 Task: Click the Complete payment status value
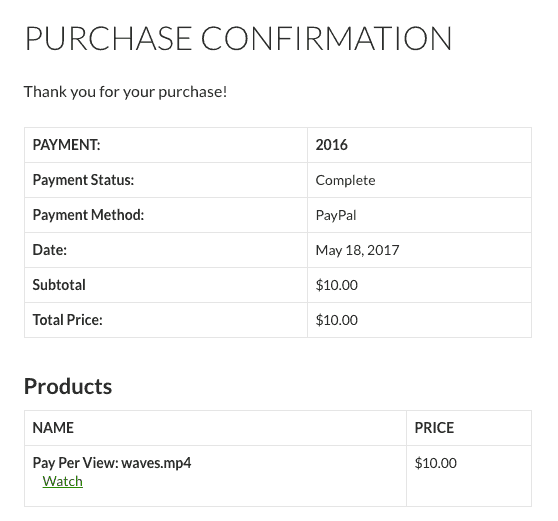point(345,180)
